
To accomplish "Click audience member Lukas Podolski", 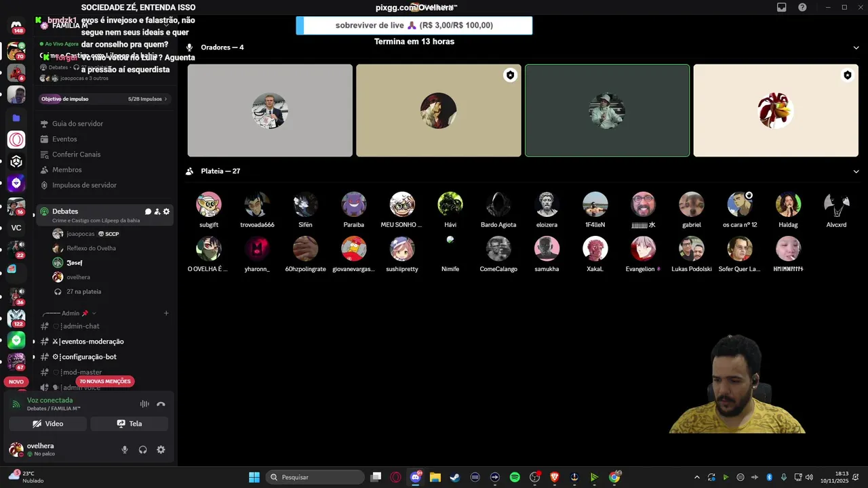I will [x=692, y=254].
